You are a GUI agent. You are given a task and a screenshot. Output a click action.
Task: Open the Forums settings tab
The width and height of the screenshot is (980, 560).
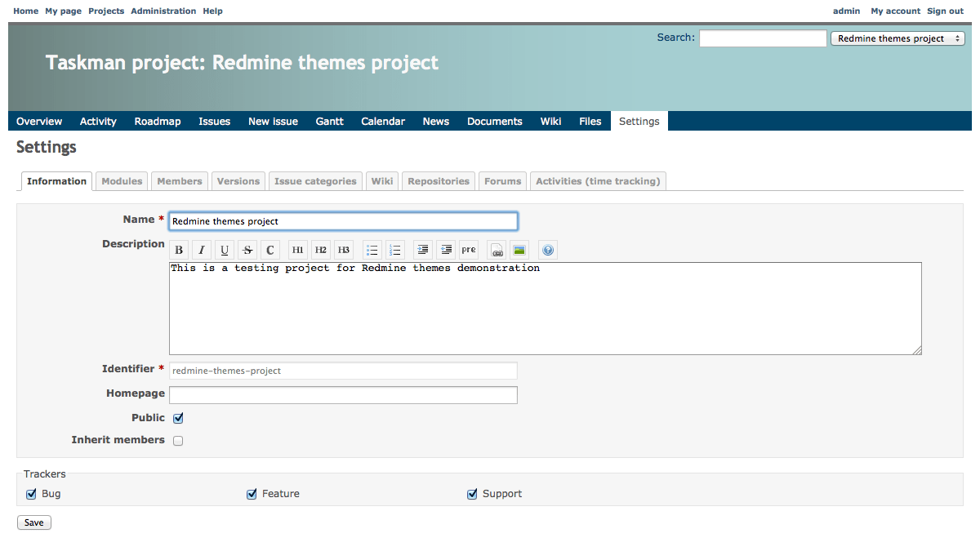click(503, 181)
